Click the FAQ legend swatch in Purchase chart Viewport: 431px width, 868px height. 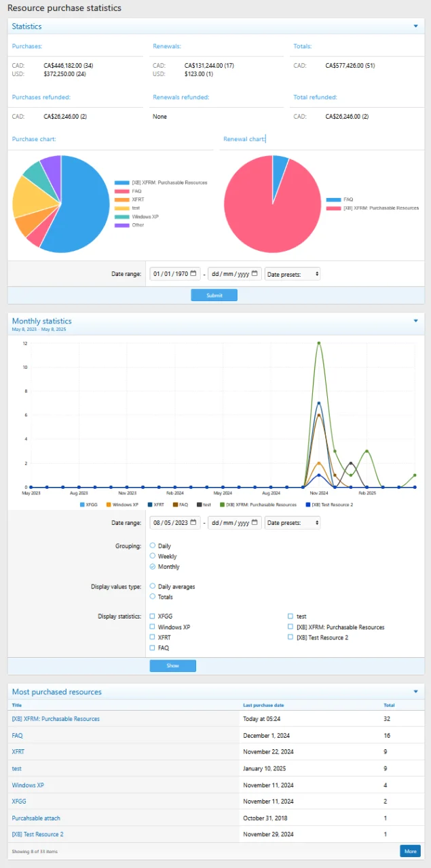(x=122, y=191)
